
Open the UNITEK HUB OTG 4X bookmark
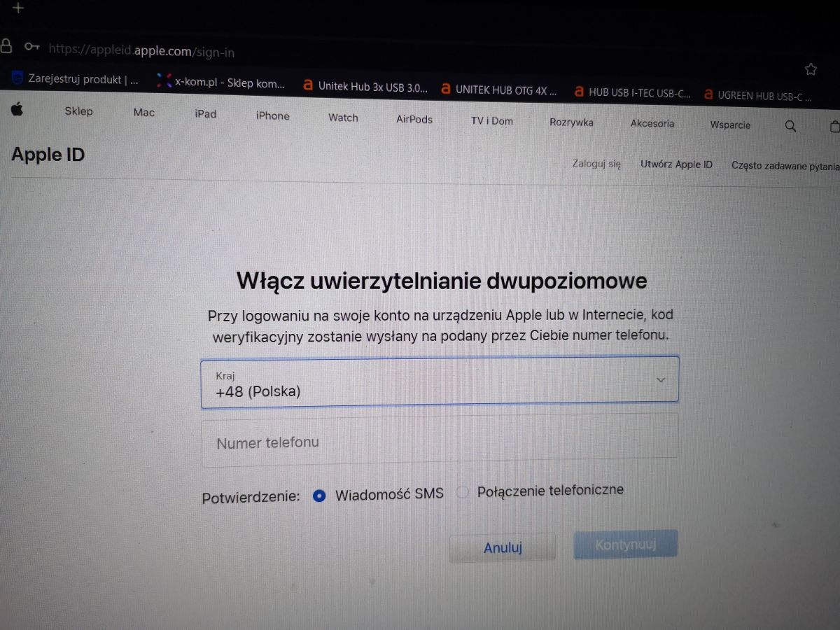[499, 90]
